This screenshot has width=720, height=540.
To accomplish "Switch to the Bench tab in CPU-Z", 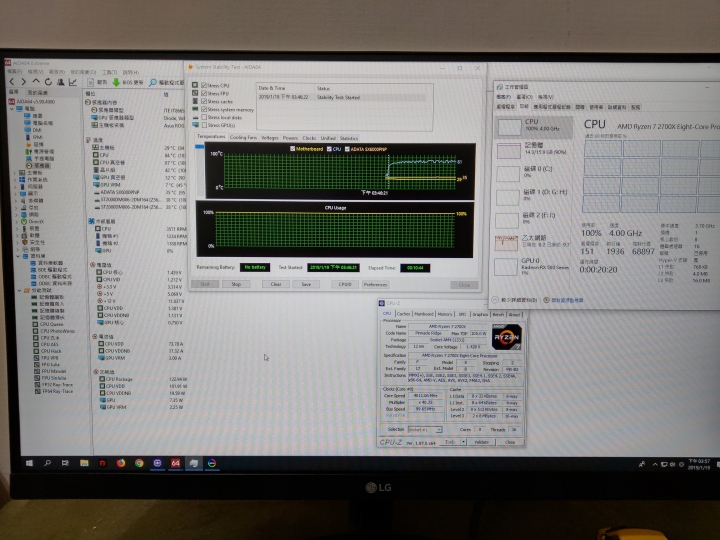I will [498, 314].
